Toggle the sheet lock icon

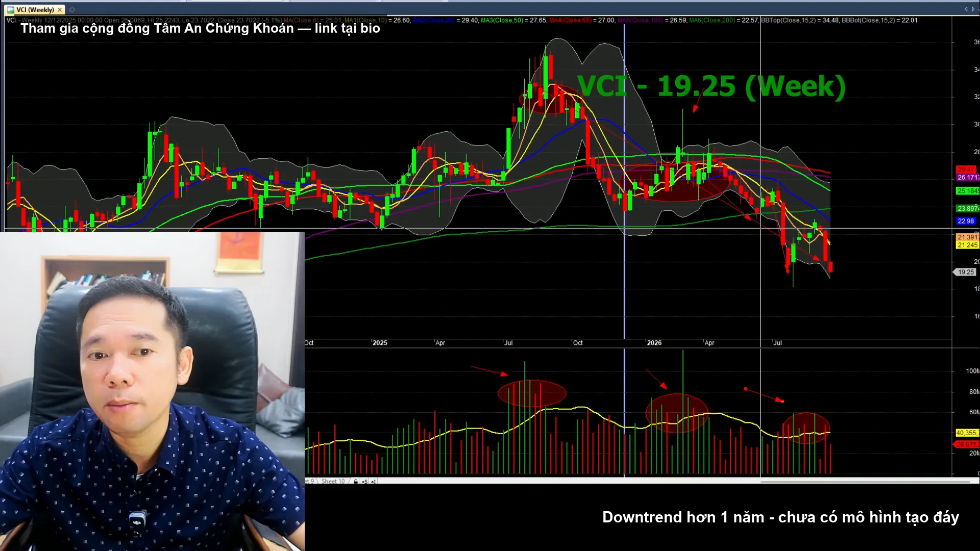(x=356, y=481)
